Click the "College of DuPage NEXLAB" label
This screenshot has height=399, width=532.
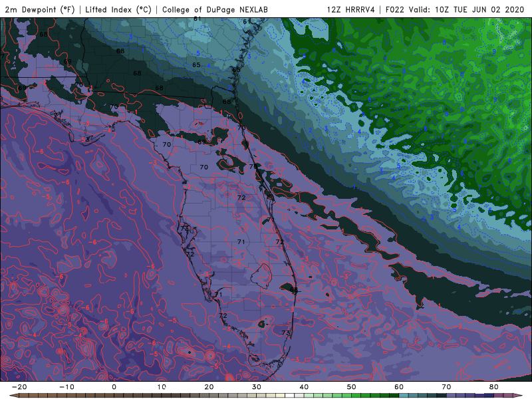click(215, 9)
